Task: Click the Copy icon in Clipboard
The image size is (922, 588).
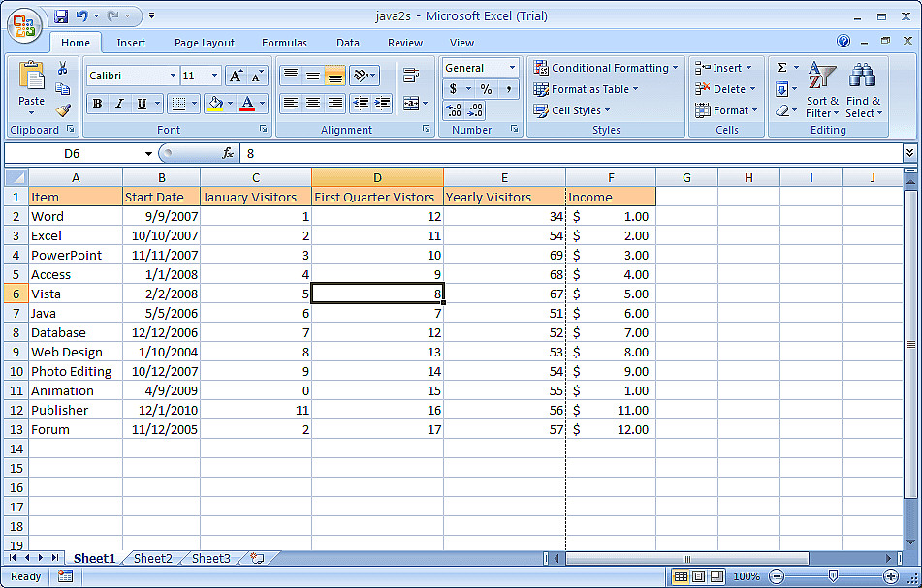Action: (x=62, y=89)
